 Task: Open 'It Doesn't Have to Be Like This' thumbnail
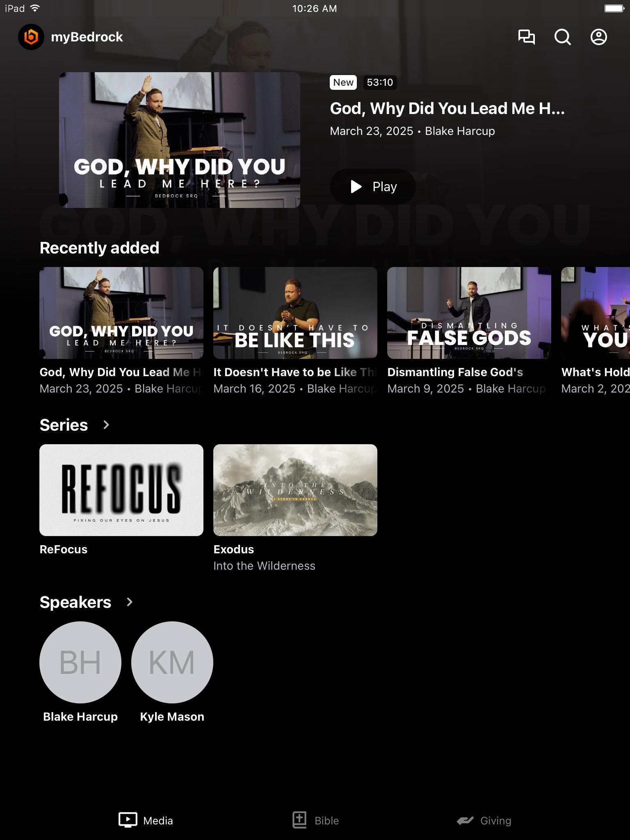point(295,313)
